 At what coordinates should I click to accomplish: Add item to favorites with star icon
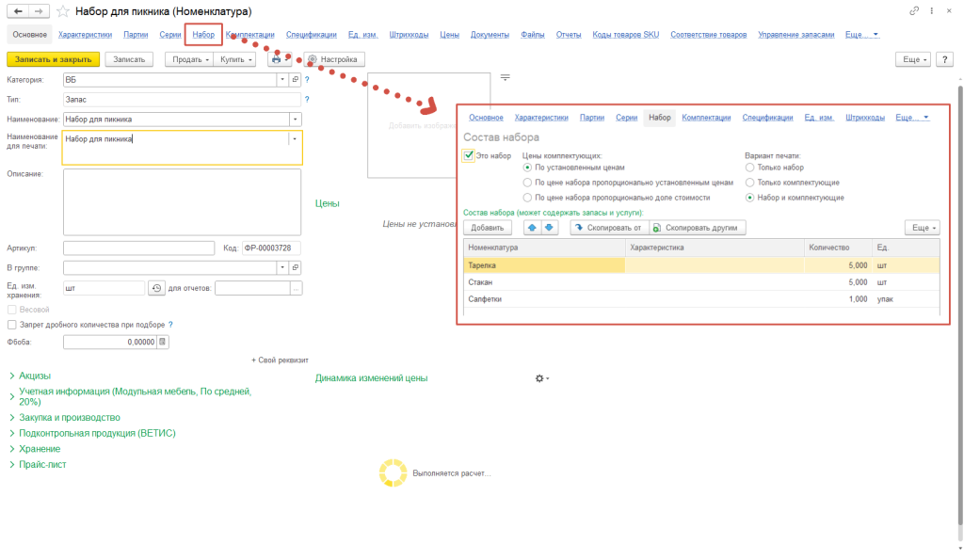click(63, 11)
